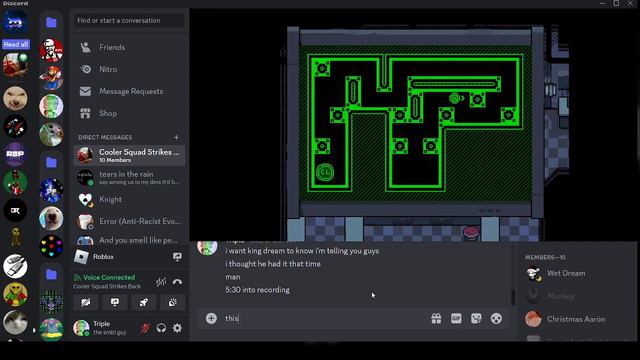The height and width of the screenshot is (360, 640).
Task: Unmute the microphone
Action: point(145,328)
